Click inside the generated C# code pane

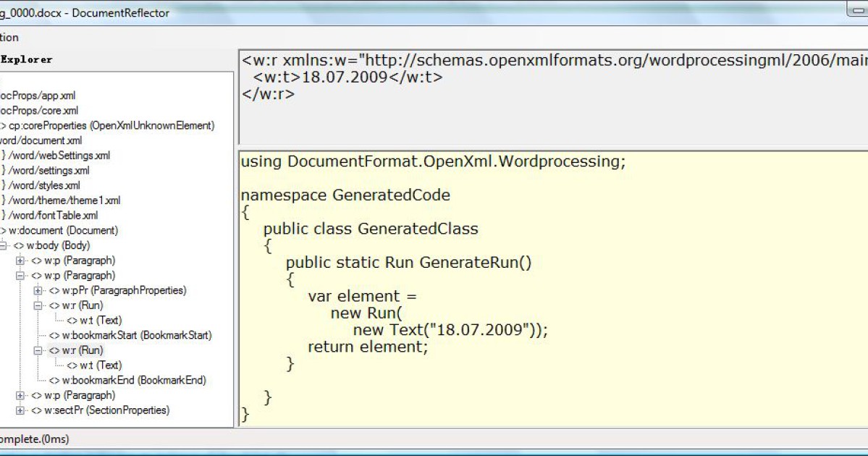point(507,290)
